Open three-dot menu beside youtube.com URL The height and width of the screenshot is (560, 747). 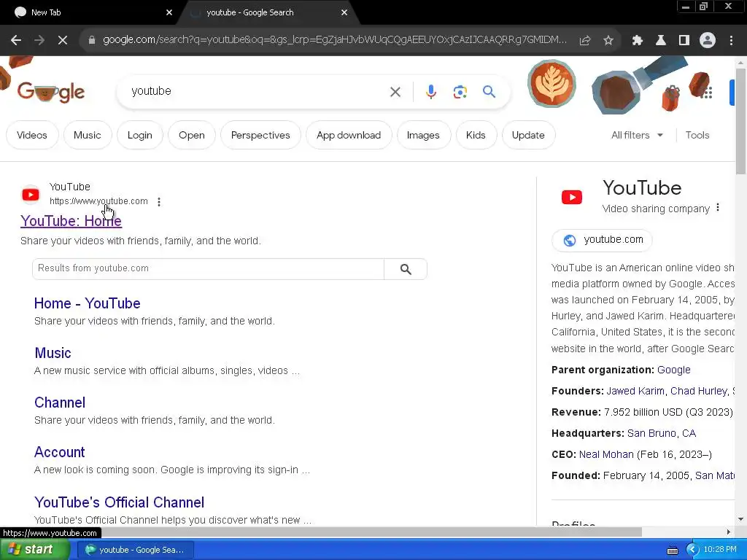(x=159, y=202)
